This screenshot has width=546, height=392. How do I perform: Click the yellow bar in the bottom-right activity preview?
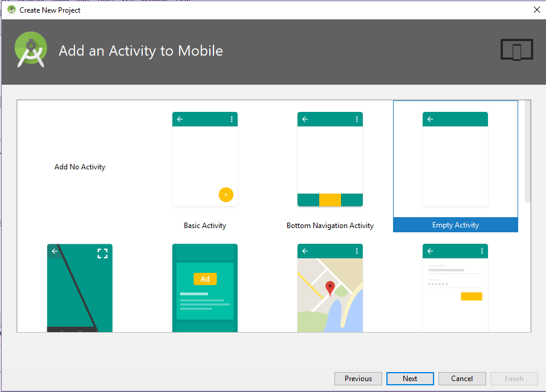470,296
